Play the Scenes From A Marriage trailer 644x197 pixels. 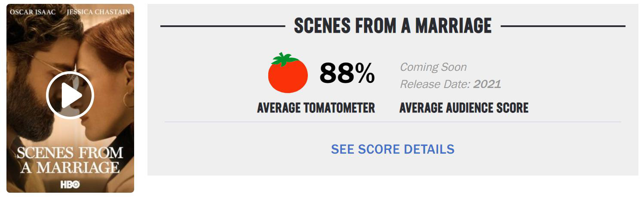70,95
